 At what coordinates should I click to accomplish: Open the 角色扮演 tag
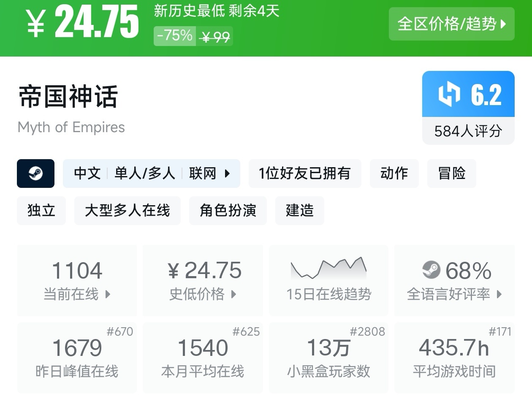click(x=228, y=210)
